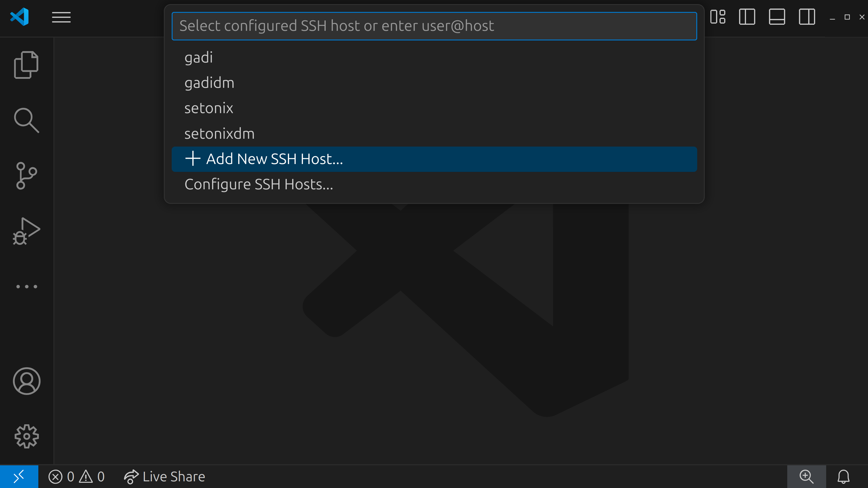Click the remote window indicator
Screen dimensions: 868x488
pos(19,477)
